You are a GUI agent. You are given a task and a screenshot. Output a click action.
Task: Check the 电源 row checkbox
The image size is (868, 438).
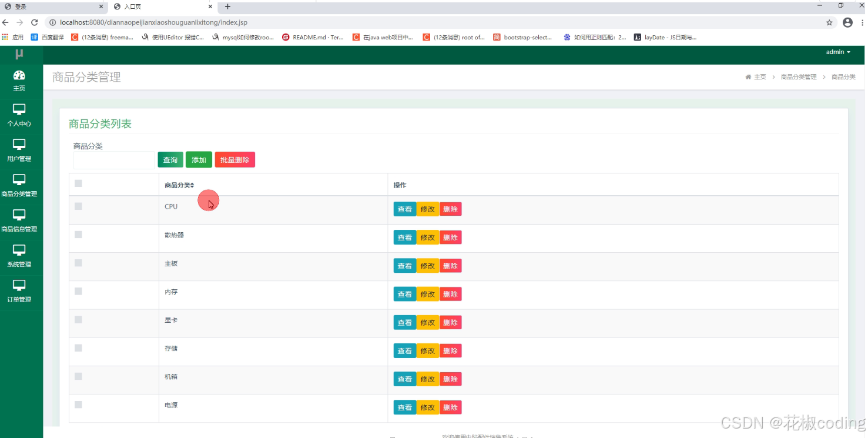78,404
